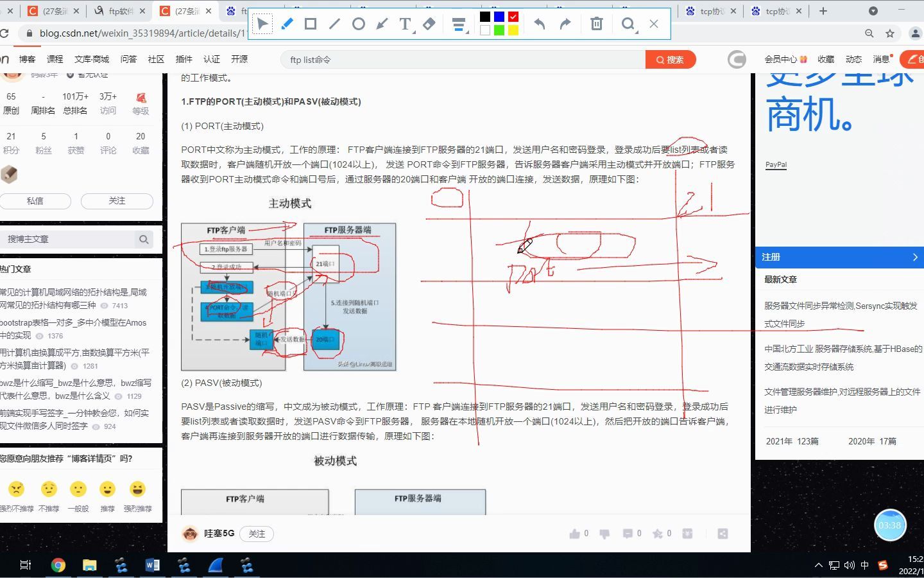Dislike the article with thumbs-down icon

(604, 534)
